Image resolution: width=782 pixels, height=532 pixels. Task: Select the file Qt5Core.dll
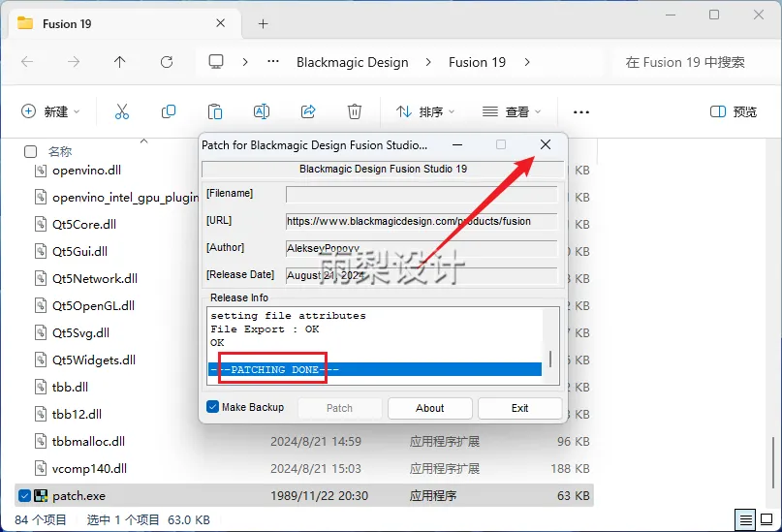(83, 225)
